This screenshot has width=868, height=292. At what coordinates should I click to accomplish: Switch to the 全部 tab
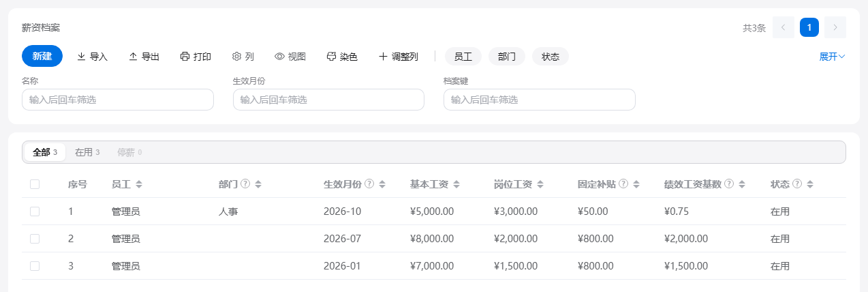click(x=45, y=152)
